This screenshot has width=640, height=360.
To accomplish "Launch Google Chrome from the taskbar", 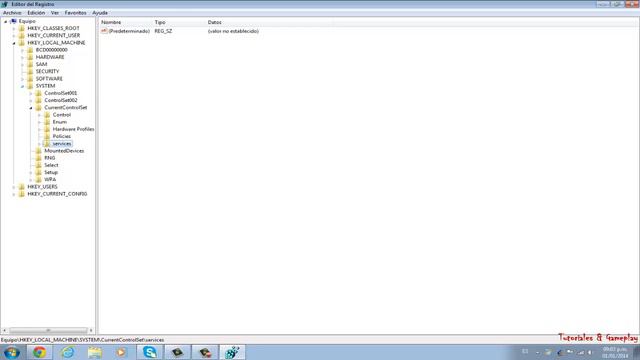I will (x=40, y=352).
